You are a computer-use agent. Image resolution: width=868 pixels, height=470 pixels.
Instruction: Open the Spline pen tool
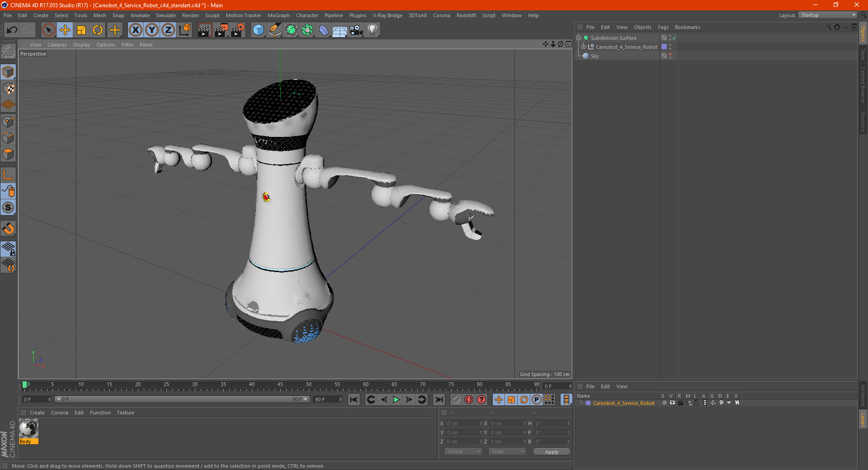[275, 30]
